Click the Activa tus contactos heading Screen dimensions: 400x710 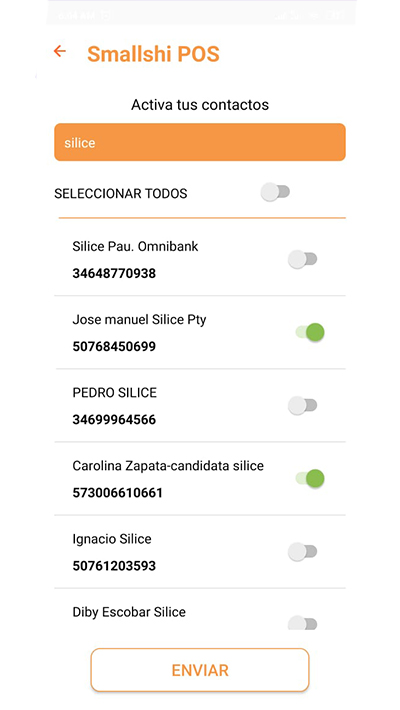tap(200, 105)
